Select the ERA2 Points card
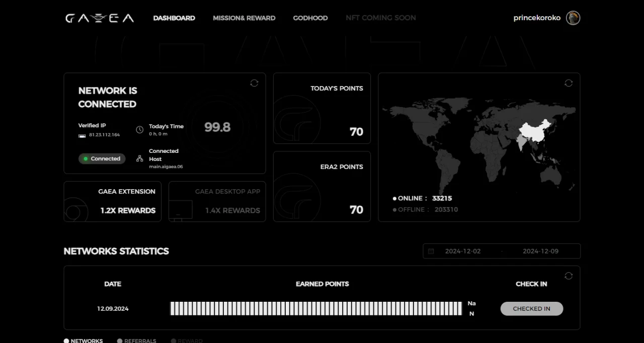 (322, 187)
